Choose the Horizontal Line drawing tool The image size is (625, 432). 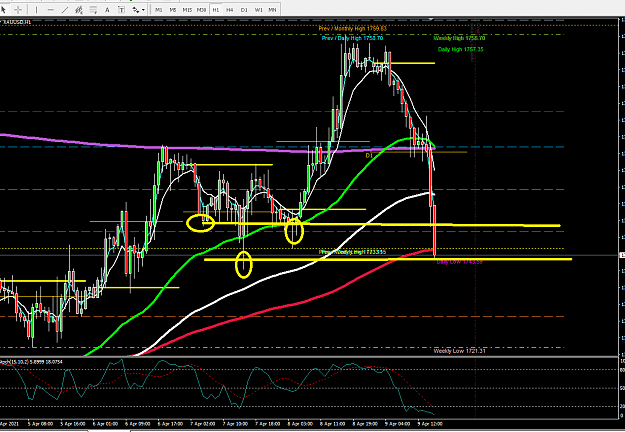[x=50, y=9]
